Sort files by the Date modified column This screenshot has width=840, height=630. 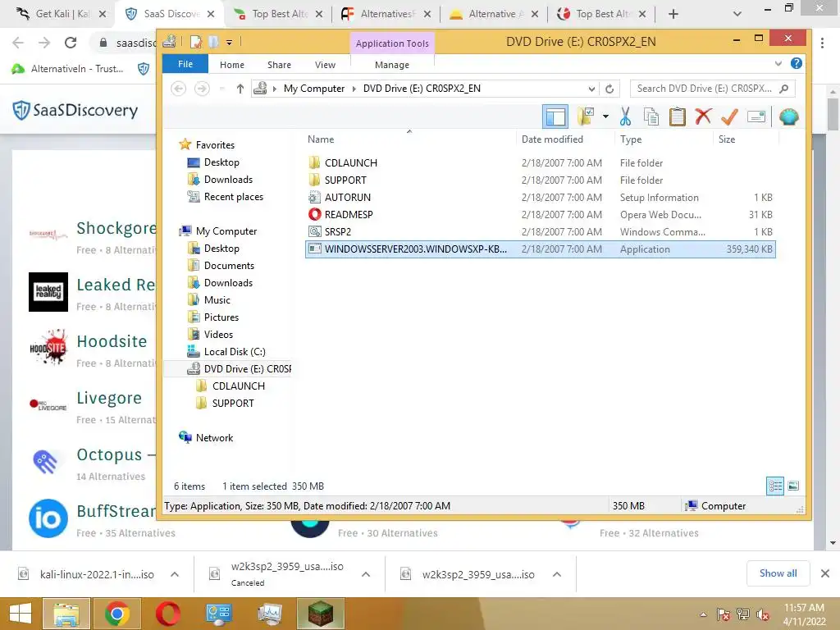click(552, 139)
